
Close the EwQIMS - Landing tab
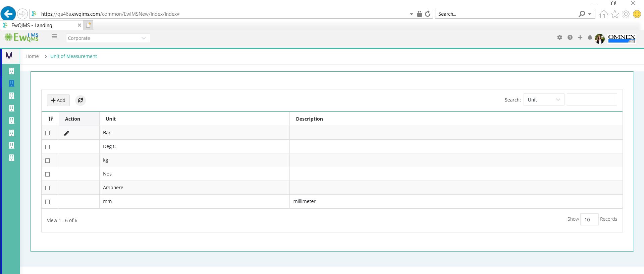point(79,25)
